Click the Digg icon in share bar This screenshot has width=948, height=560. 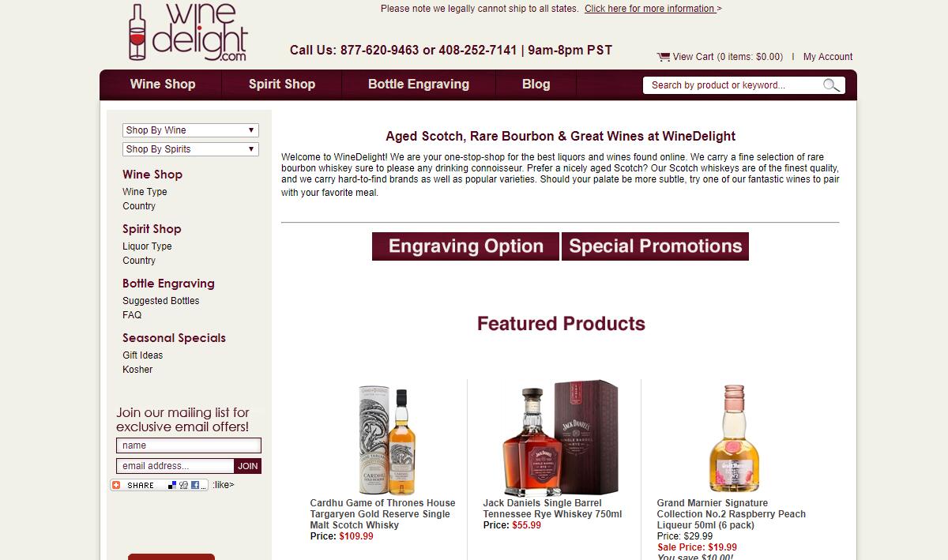tap(183, 485)
